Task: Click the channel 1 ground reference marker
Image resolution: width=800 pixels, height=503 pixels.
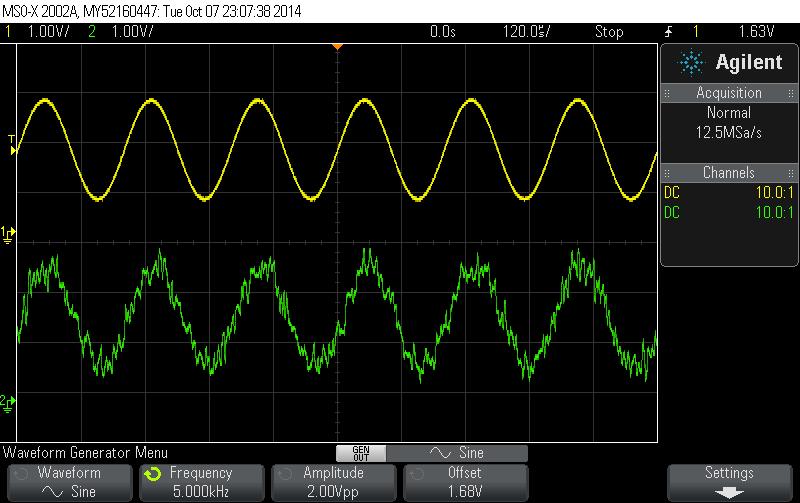Action: pos(8,234)
